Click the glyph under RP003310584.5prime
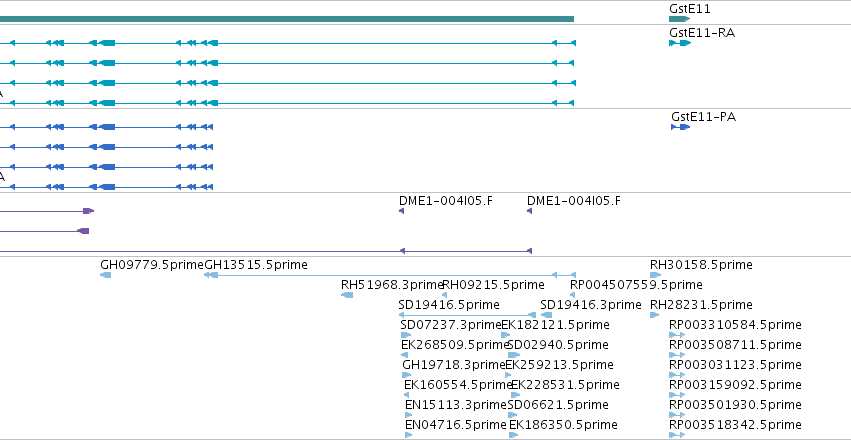This screenshot has width=851, height=440. tap(677, 335)
